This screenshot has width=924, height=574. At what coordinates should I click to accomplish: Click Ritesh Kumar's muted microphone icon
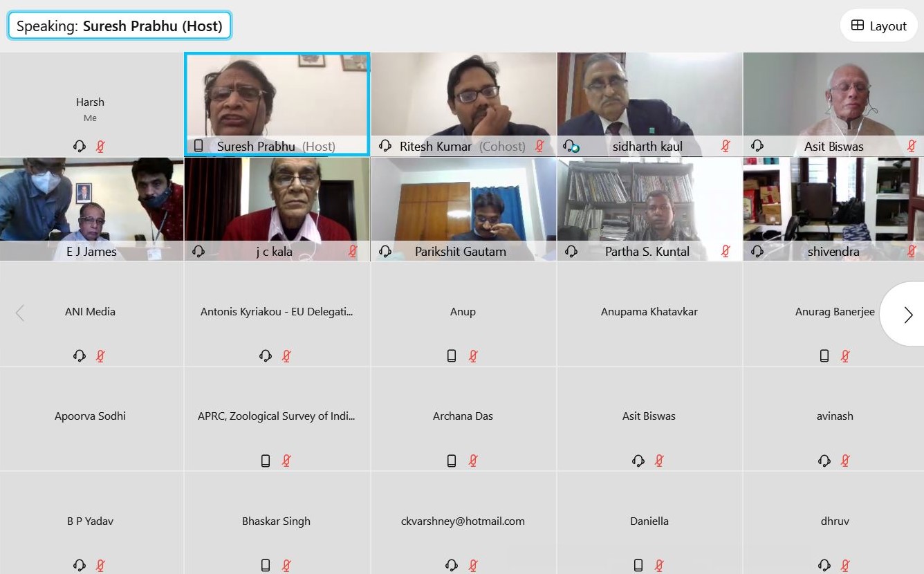point(539,146)
